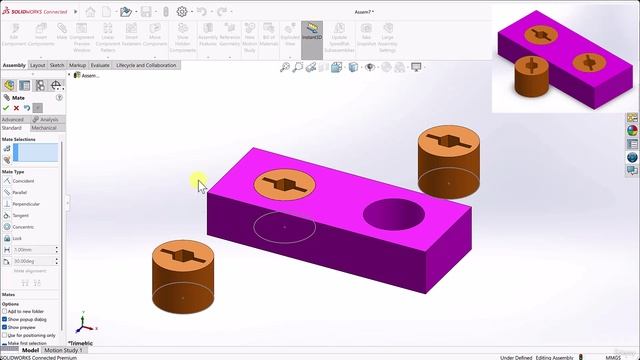The width and height of the screenshot is (640, 360).
Task: Open the Home icon in title bar
Action: [90, 12]
